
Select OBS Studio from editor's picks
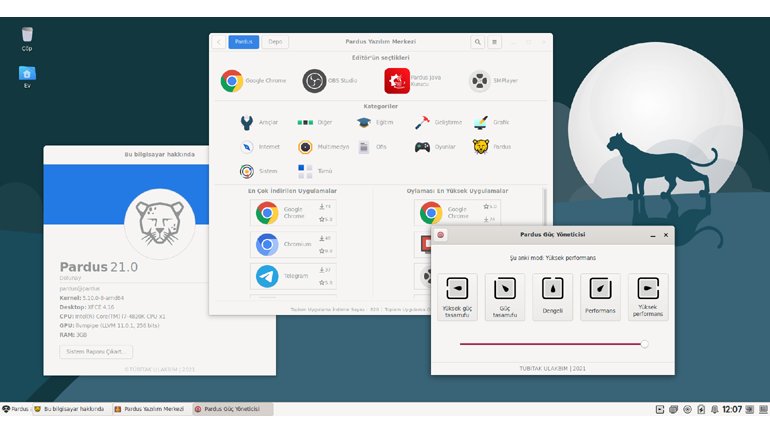tap(314, 81)
